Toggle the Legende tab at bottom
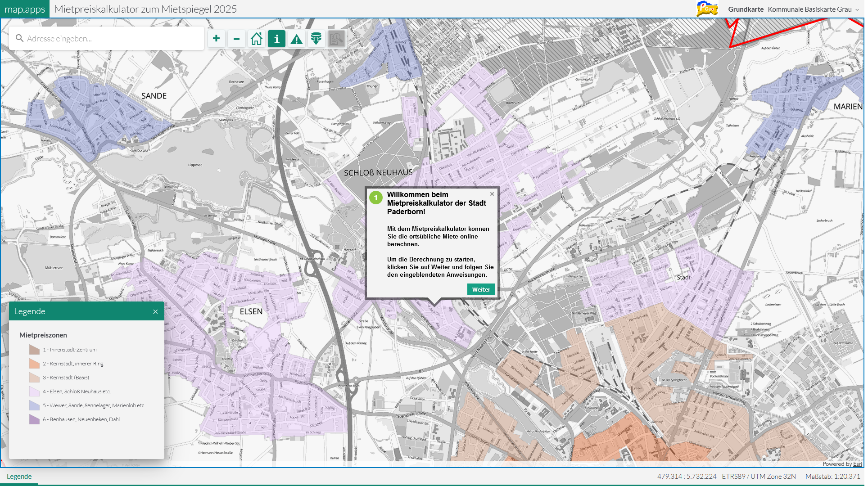 click(x=19, y=476)
